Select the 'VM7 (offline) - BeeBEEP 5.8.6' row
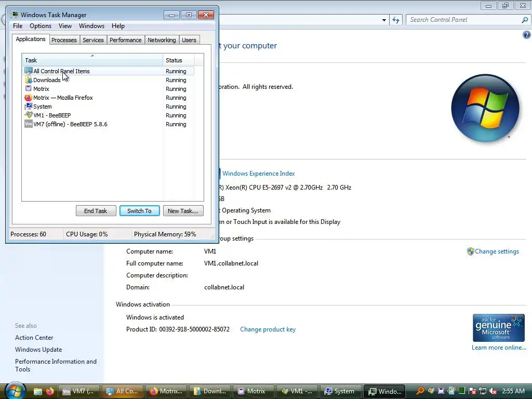The width and height of the screenshot is (532, 399). coord(109,124)
